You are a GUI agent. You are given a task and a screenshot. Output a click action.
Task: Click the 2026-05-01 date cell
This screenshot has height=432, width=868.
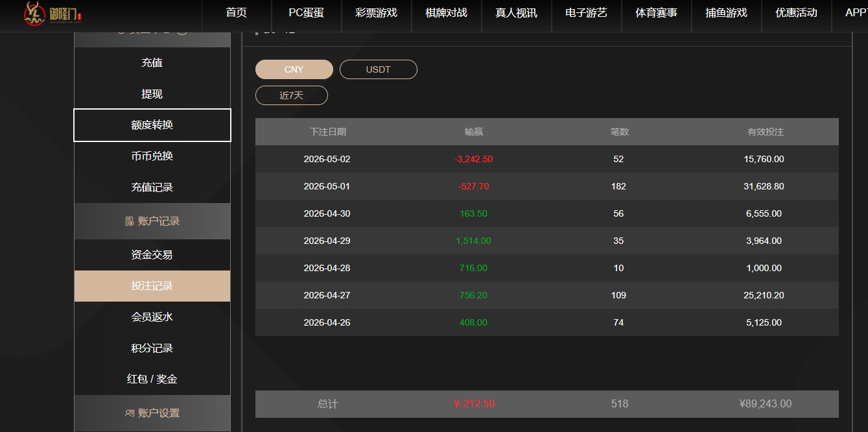coord(327,186)
